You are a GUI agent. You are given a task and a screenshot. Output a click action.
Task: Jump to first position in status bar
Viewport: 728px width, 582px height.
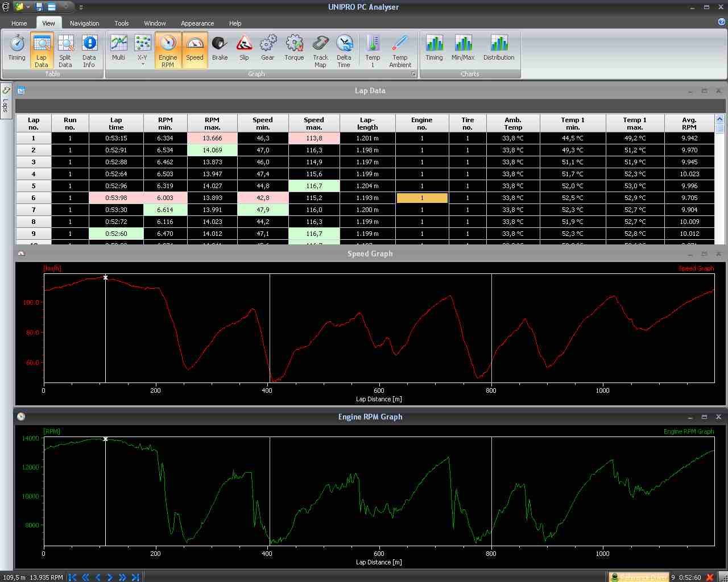73,577
